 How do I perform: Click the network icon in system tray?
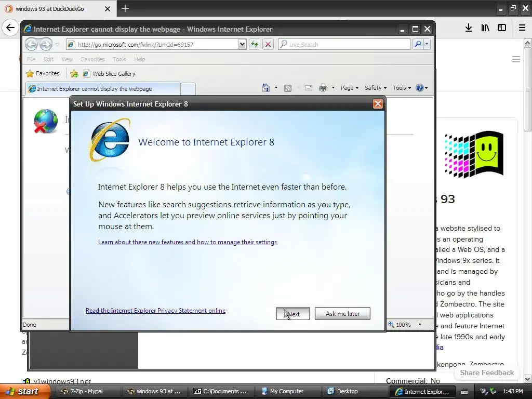tap(493, 391)
